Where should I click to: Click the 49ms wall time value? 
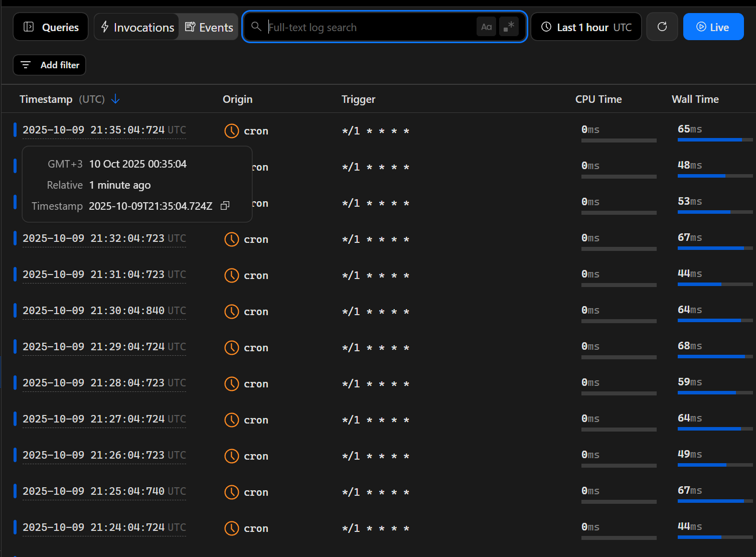(x=690, y=454)
